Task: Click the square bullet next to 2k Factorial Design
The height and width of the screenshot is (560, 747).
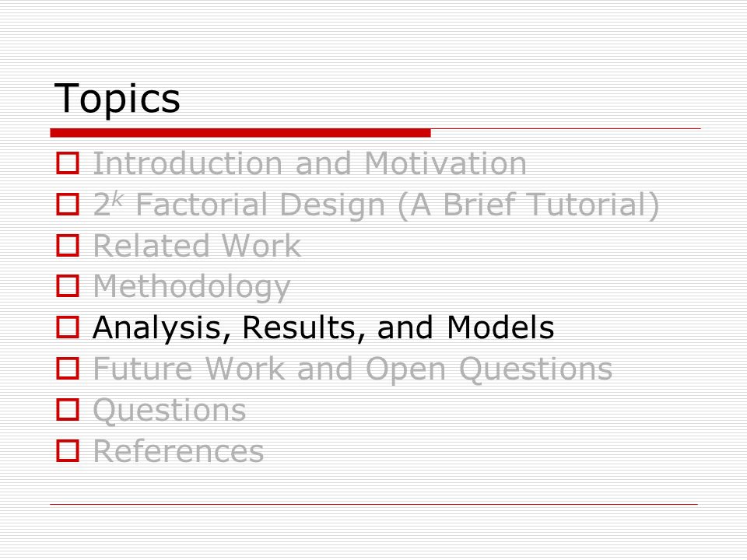Action: 68,204
